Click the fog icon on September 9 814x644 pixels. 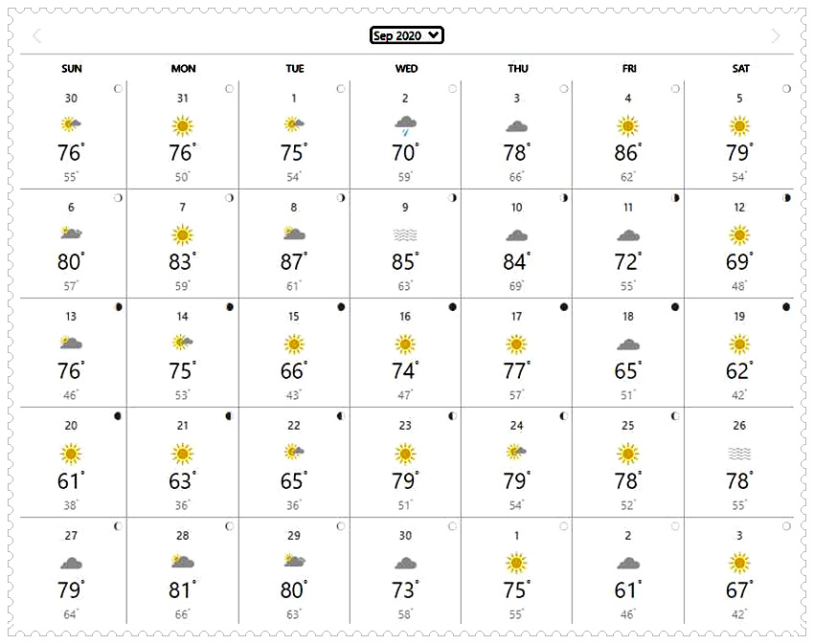pos(405,235)
